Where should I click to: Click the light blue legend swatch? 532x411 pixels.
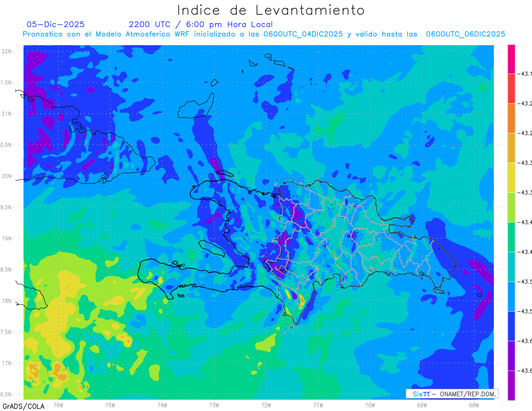coord(511,297)
